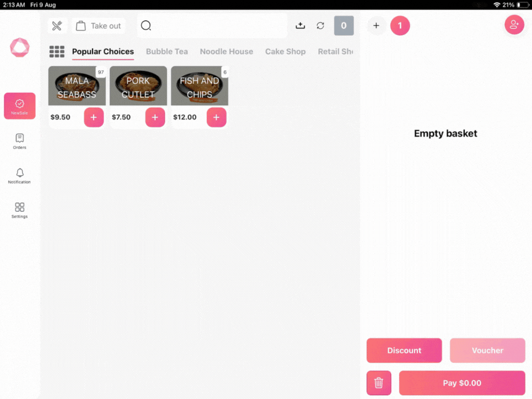Viewport: 532px width, 399px height.
Task: Go to Orders in the sidebar
Action: pos(20,142)
